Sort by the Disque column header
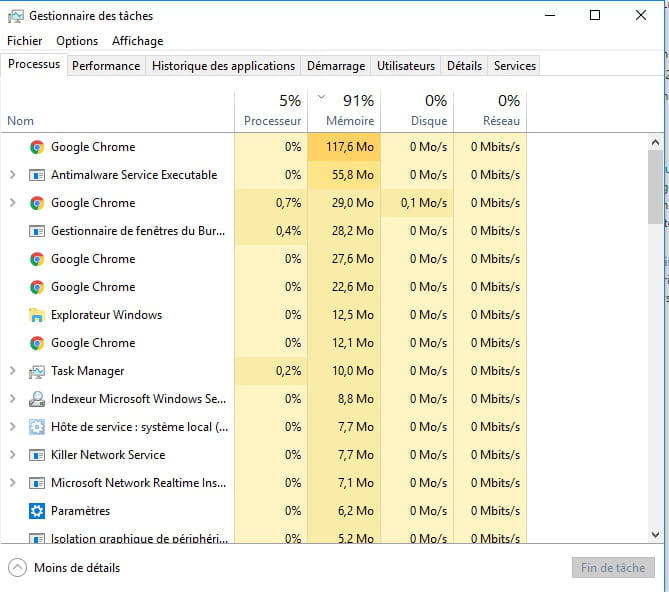This screenshot has height=592, width=669. 417,111
